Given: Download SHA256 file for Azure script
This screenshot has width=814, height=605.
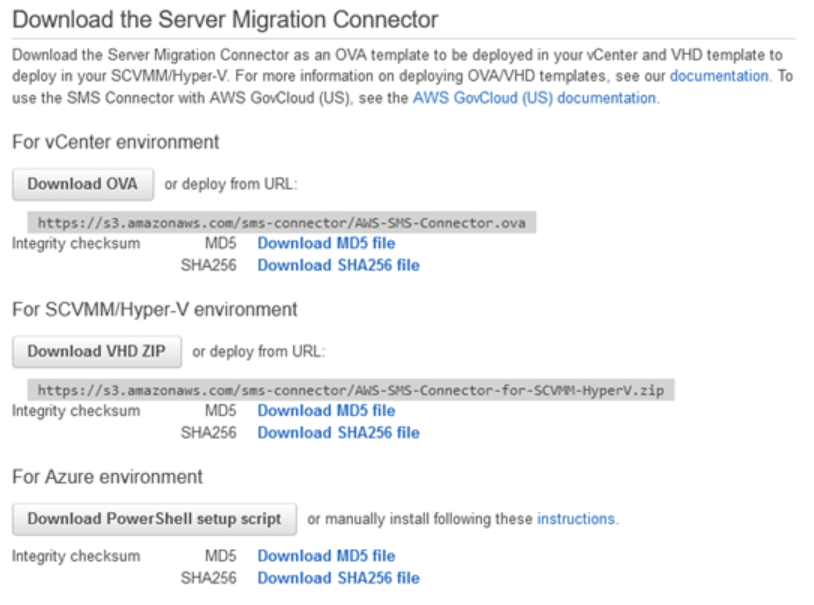Looking at the screenshot, I should (338, 578).
